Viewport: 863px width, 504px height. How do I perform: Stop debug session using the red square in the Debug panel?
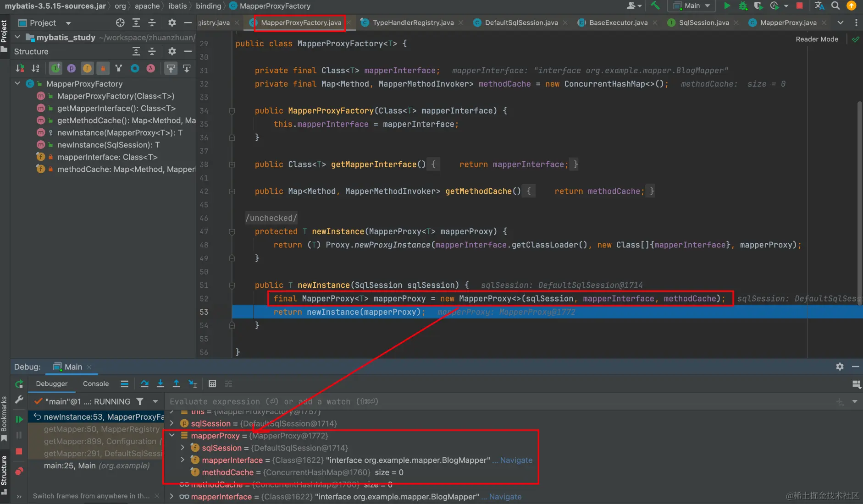(x=19, y=451)
